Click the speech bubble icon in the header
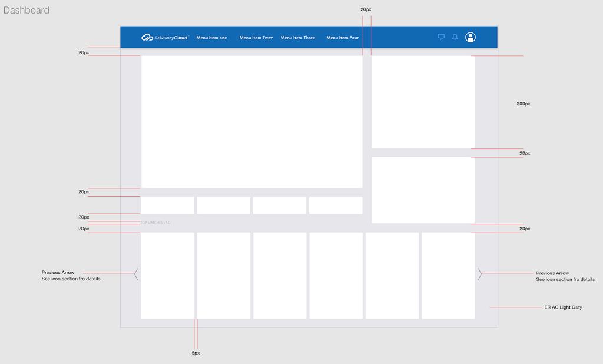The image size is (603, 364). click(440, 37)
